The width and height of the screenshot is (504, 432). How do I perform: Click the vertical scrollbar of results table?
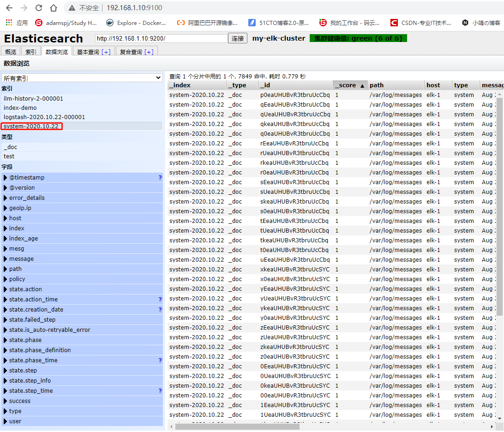pyautogui.click(x=499, y=206)
